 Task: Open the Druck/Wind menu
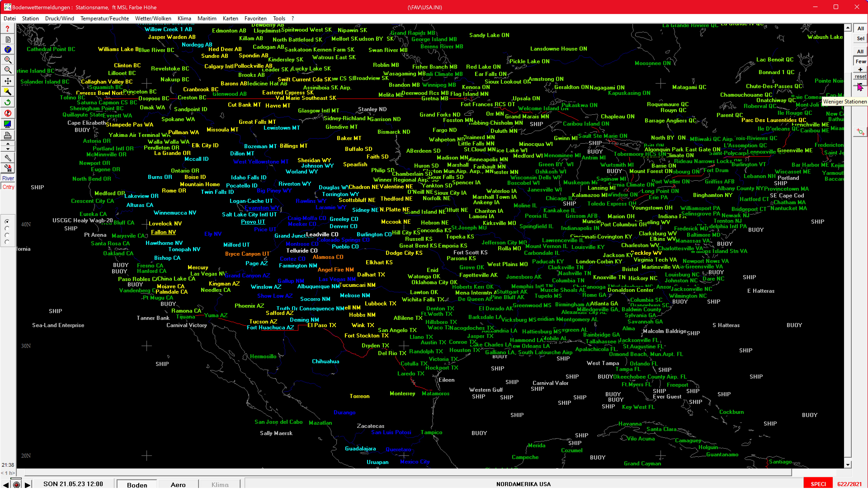[59, 19]
